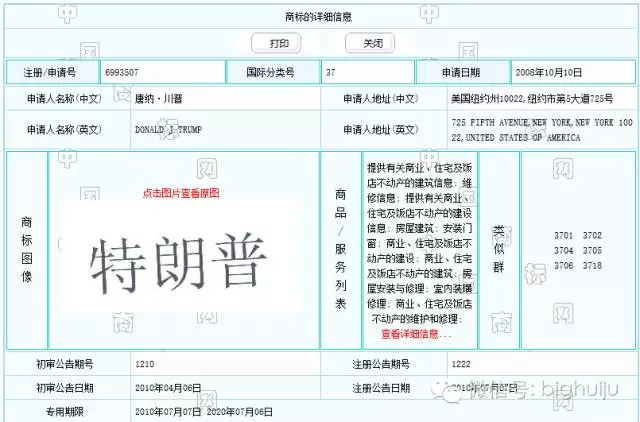Click the 商标的详细信息 page title
The height and width of the screenshot is (422, 640).
(x=320, y=17)
